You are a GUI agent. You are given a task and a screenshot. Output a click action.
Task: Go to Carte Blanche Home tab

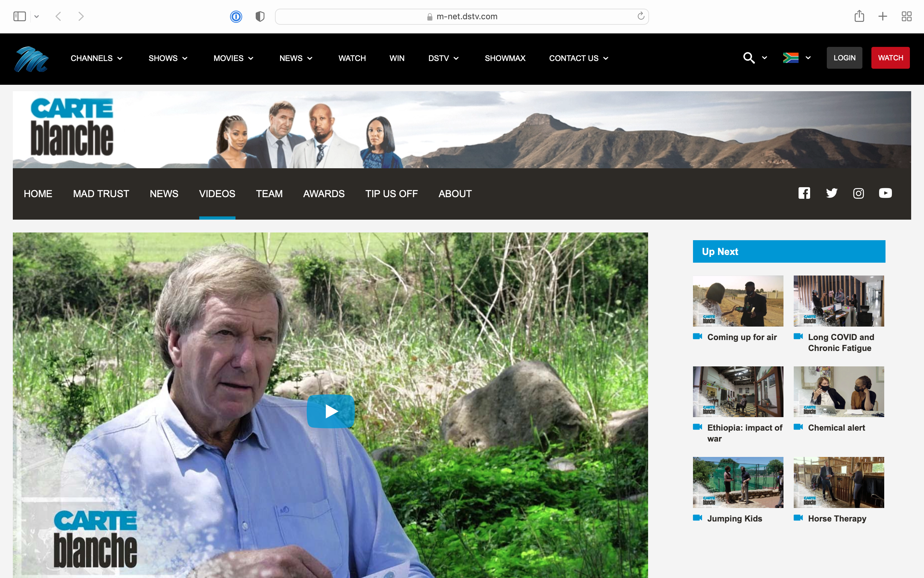click(38, 194)
